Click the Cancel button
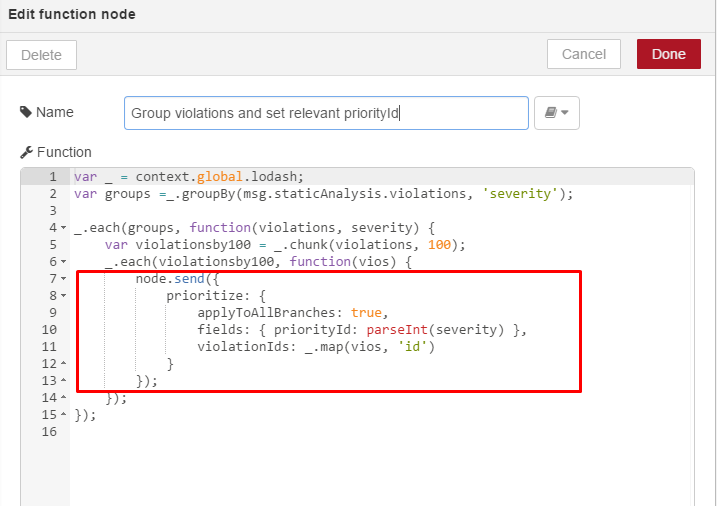 [x=583, y=54]
